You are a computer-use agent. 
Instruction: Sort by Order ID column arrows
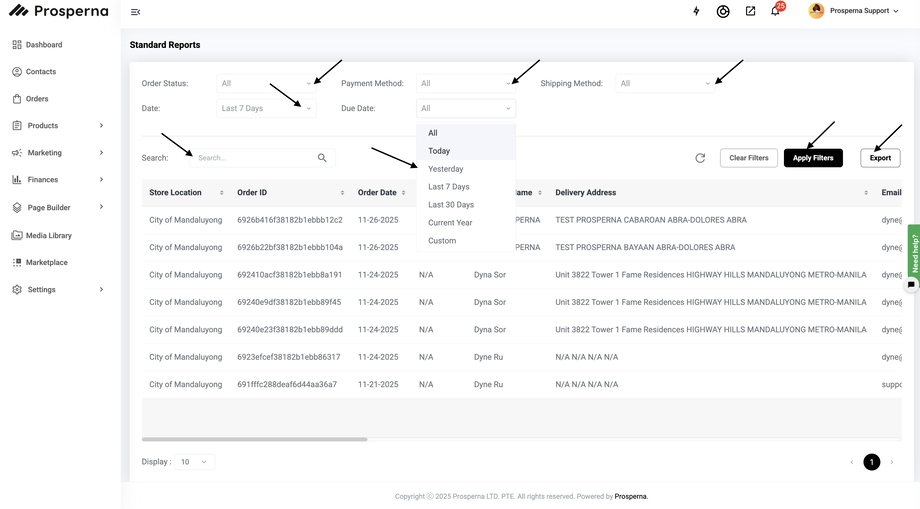(342, 193)
